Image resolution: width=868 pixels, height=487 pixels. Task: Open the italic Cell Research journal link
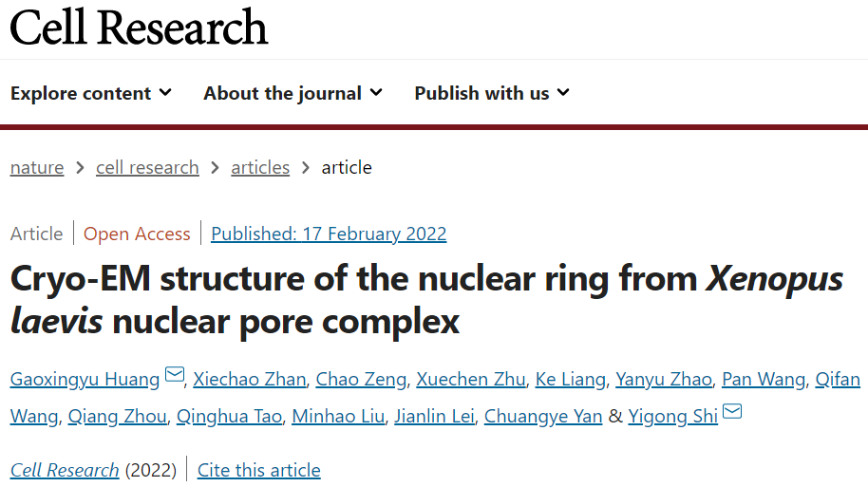pos(65,470)
